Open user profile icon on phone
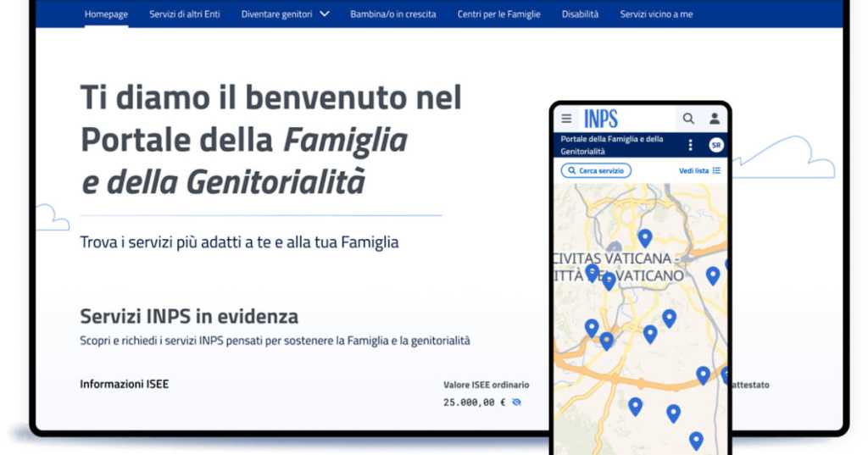 pyautogui.click(x=715, y=119)
